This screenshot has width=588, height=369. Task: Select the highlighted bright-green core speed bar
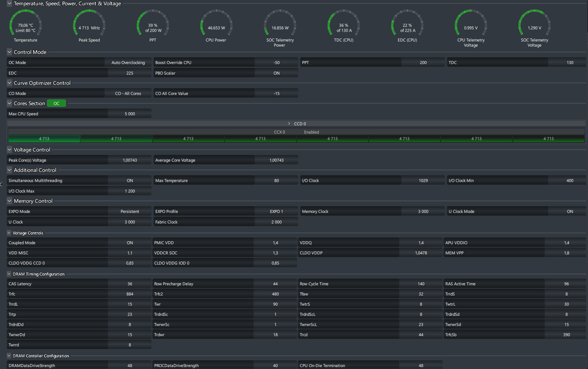coord(44,139)
